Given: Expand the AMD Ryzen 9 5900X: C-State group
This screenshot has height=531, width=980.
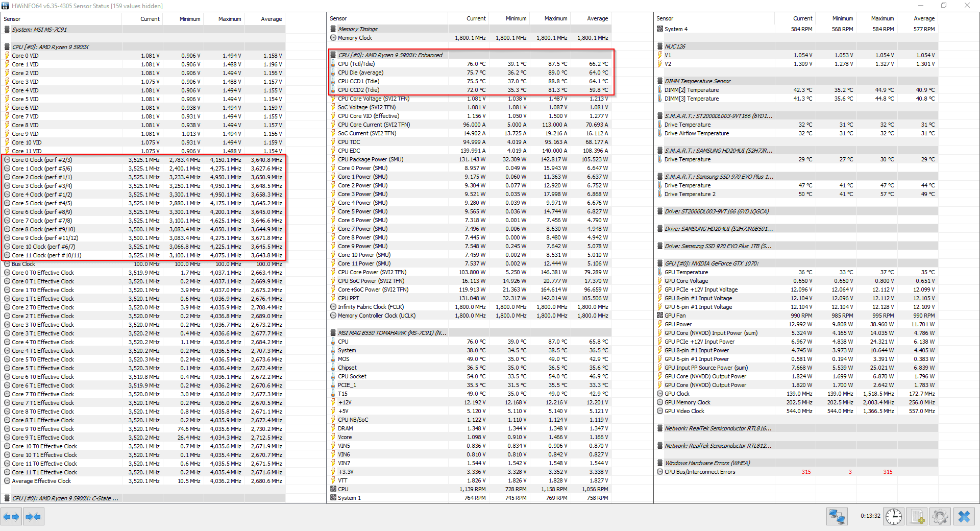Looking at the screenshot, I should point(7,498).
